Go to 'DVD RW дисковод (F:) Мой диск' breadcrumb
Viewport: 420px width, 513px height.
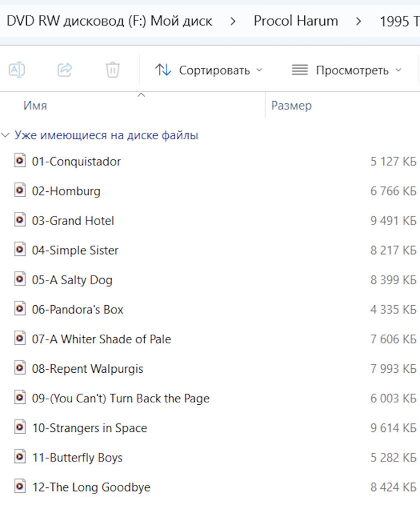110,21
